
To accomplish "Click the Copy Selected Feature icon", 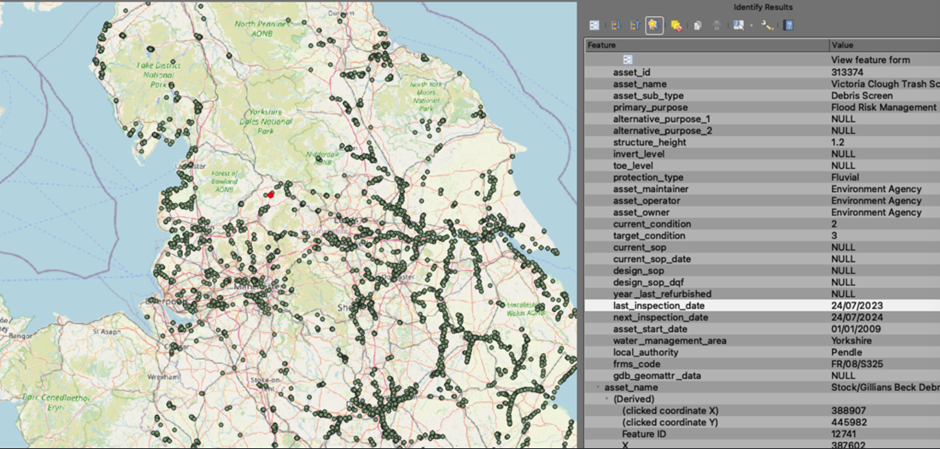I will point(697,25).
